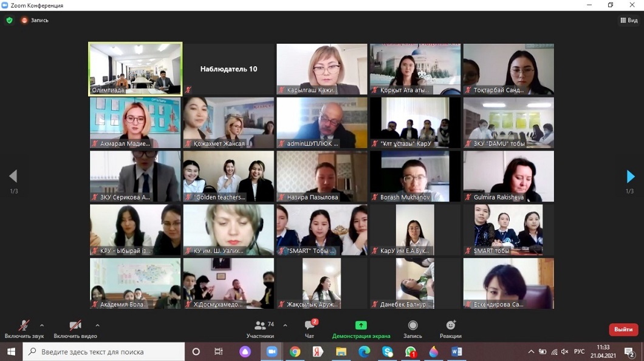Image resolution: width=644 pixels, height=361 pixels.
Task: Open the Участники participants panel
Action: click(x=260, y=329)
